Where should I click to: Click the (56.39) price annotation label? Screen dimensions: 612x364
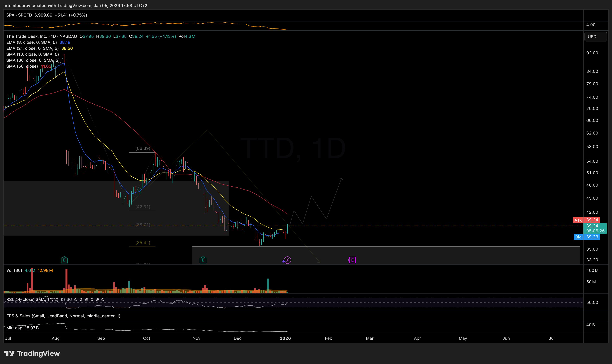[x=143, y=148]
